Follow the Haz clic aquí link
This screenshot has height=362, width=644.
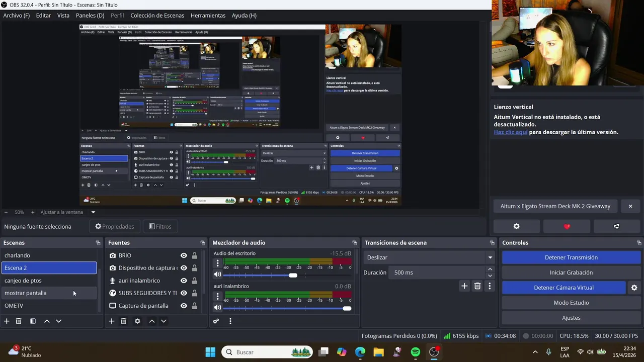pyautogui.click(x=511, y=132)
